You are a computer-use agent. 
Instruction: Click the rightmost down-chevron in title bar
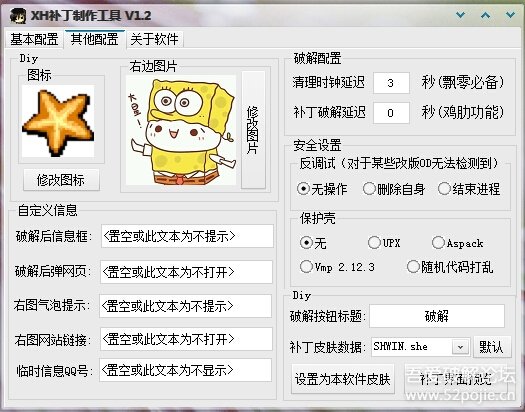click(x=510, y=15)
